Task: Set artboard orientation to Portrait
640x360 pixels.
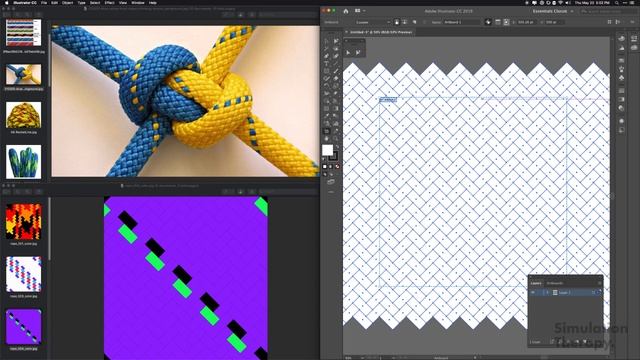Action: [397, 22]
